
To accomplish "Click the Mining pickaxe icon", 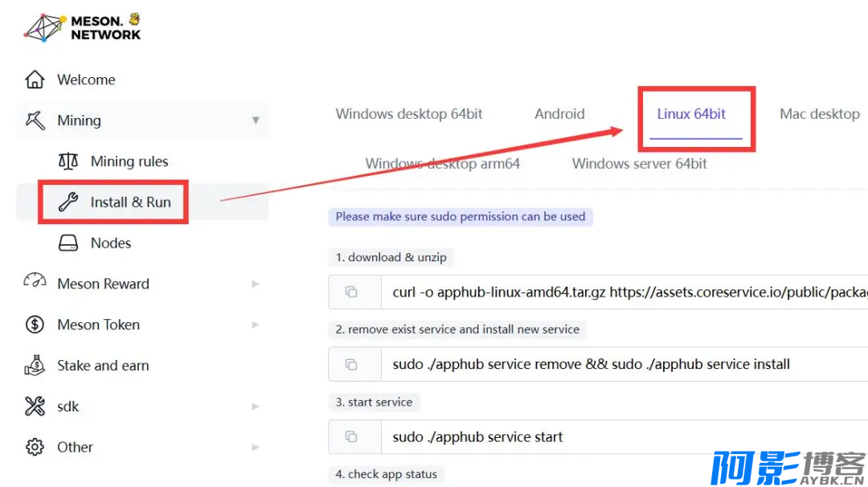I will click(x=35, y=121).
